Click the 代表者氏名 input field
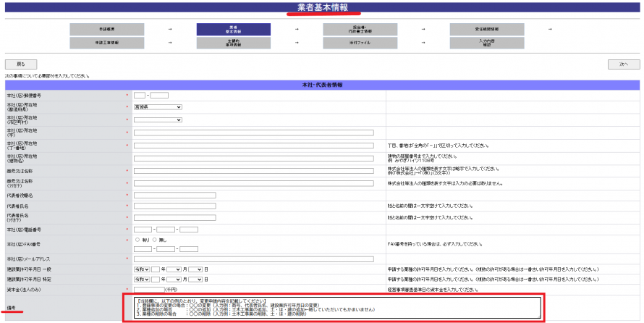 pyautogui.click(x=175, y=206)
